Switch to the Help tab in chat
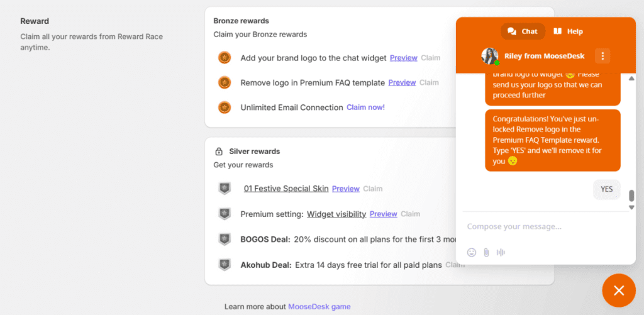 [x=568, y=31]
